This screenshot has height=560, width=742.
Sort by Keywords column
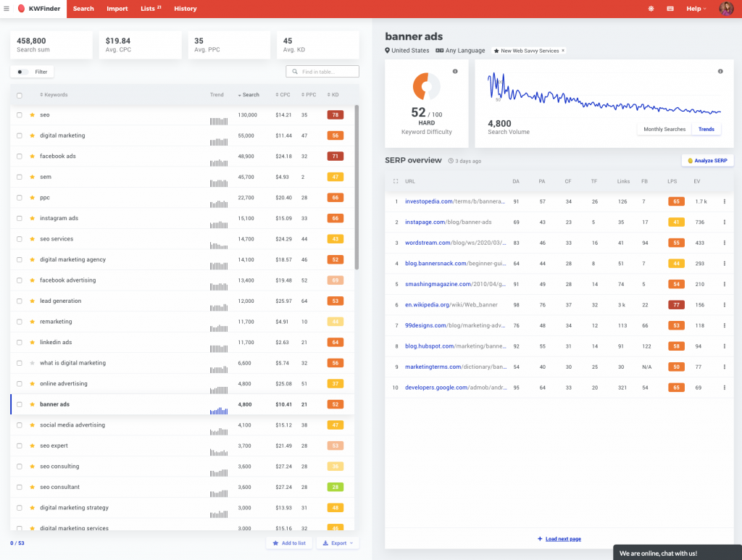click(54, 95)
